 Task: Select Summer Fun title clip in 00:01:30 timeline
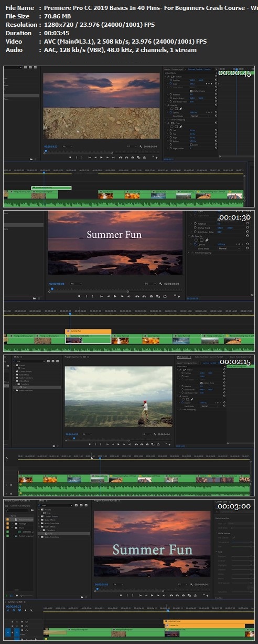[x=88, y=331]
